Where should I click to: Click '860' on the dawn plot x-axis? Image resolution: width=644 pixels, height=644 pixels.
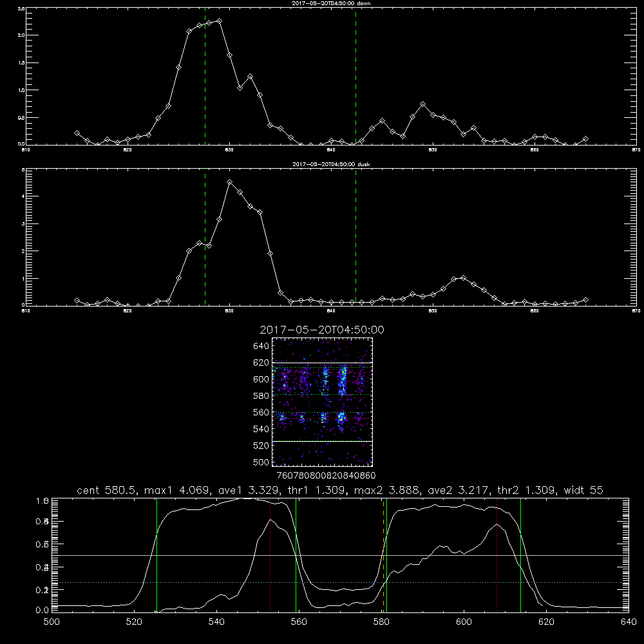(535, 150)
